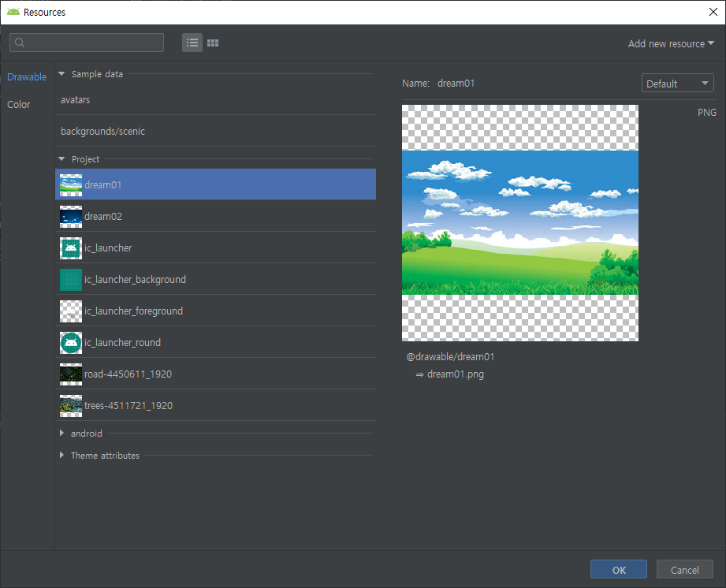Select the dream02 label text
Screen dimensions: 726x588
tap(103, 216)
